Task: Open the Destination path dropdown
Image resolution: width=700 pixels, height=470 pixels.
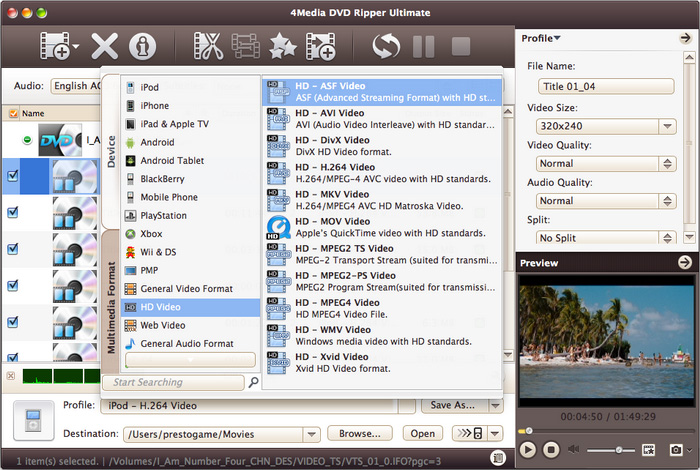Action: point(311,434)
